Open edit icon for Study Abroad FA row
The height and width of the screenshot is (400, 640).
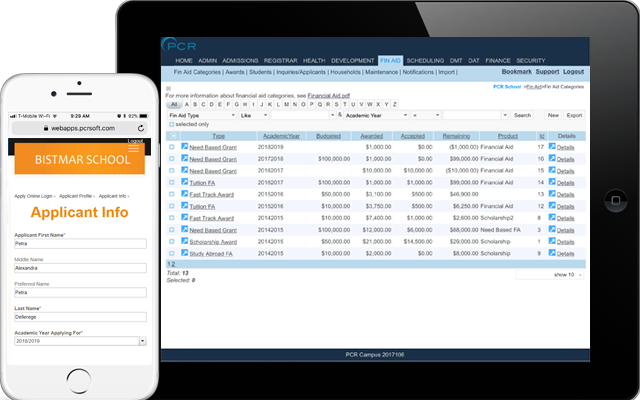pos(184,253)
